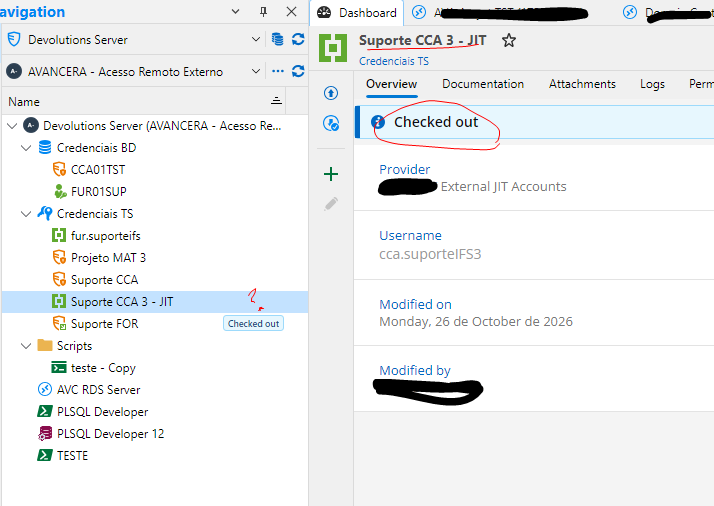
Task: Click the Devolutions Server shield icon
Action: click(x=14, y=40)
